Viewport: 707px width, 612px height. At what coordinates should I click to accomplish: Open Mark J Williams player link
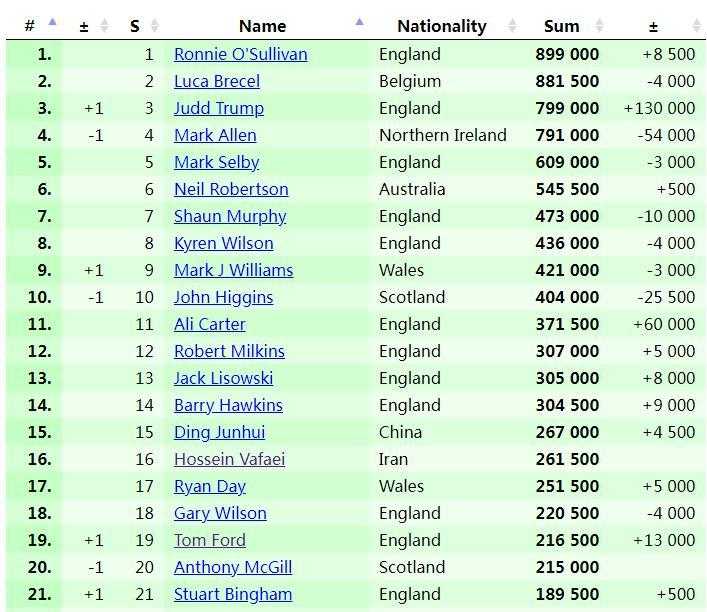(x=233, y=270)
